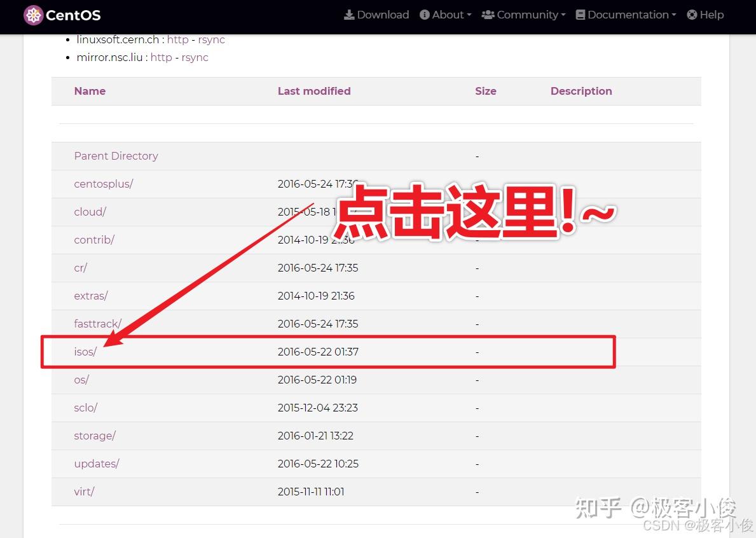Navigate to the Parent Directory
Viewport: 756px width, 538px height.
(x=116, y=156)
